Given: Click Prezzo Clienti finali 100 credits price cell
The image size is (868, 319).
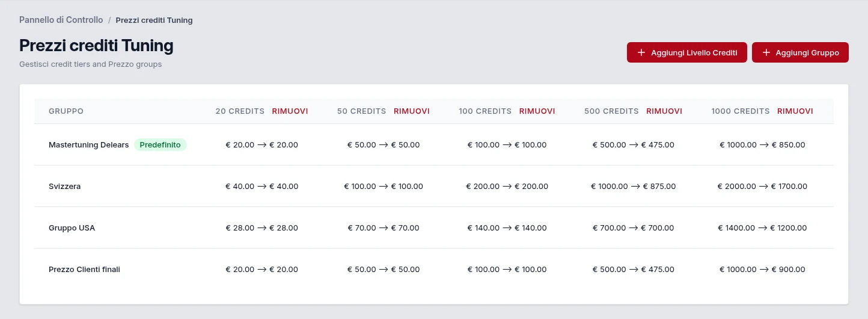Looking at the screenshot, I should point(507,270).
